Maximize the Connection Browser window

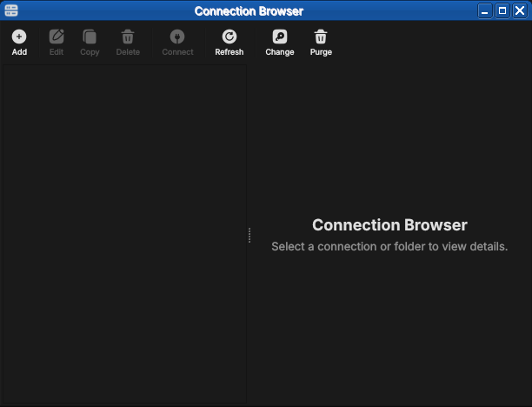tap(502, 10)
